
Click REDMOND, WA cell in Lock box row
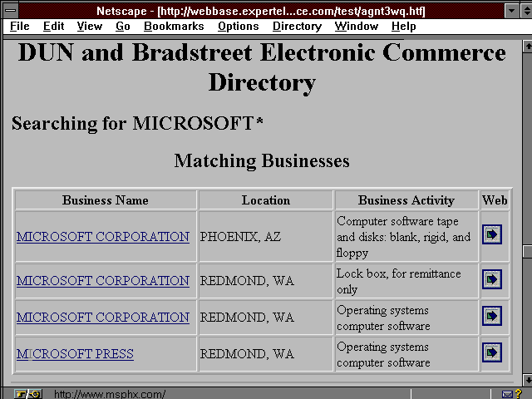point(266,281)
